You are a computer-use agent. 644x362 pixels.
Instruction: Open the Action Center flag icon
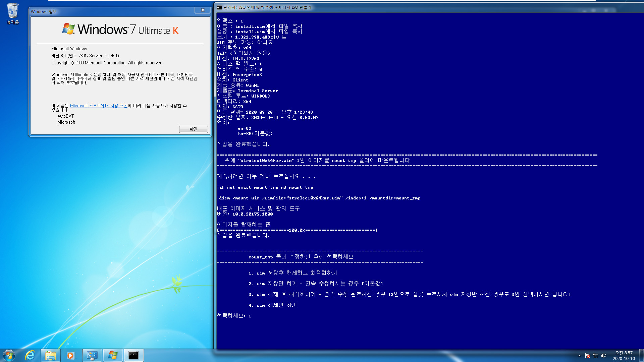(x=588, y=356)
